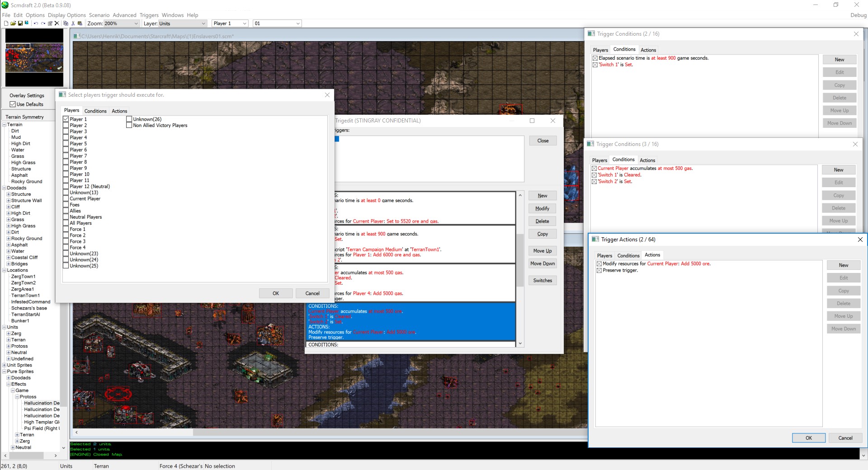
Task: Click the Save floppy disk icon
Action: click(x=20, y=23)
